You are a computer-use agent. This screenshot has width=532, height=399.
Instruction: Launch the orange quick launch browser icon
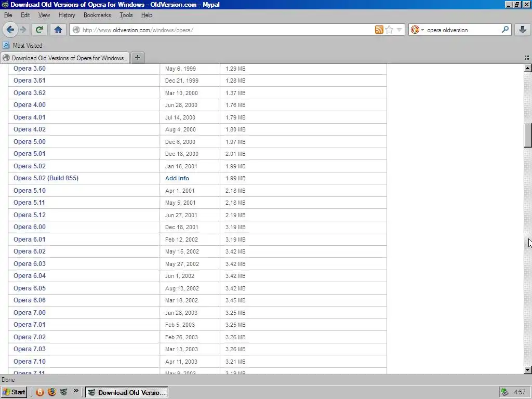pyautogui.click(x=39, y=392)
